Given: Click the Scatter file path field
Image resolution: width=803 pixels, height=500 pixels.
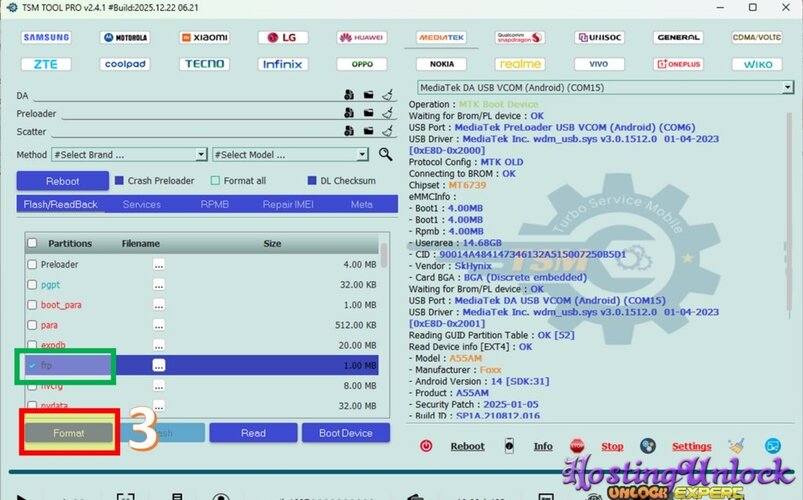Looking at the screenshot, I should pyautogui.click(x=197, y=131).
